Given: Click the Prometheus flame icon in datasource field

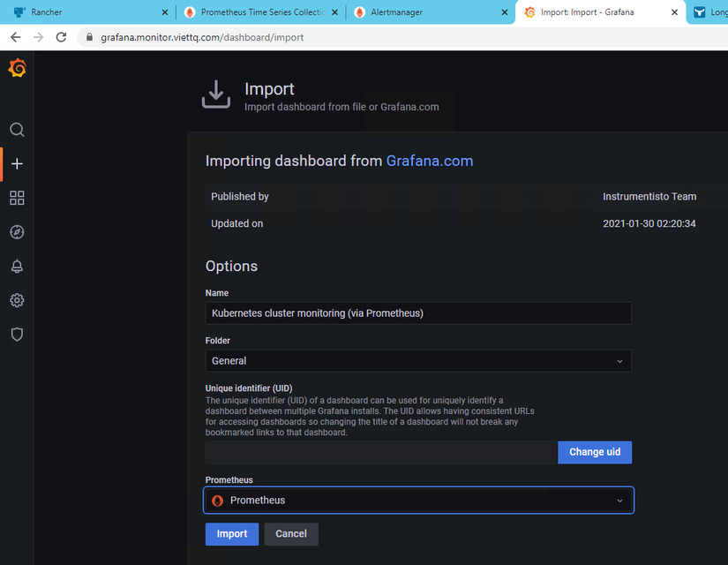Looking at the screenshot, I should (217, 501).
